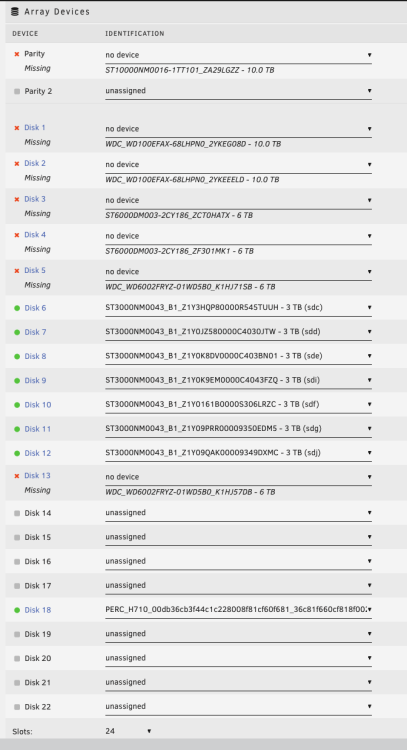The width and height of the screenshot is (407, 750).
Task: Click the grey status square for Disk 14
Action: click(17, 513)
